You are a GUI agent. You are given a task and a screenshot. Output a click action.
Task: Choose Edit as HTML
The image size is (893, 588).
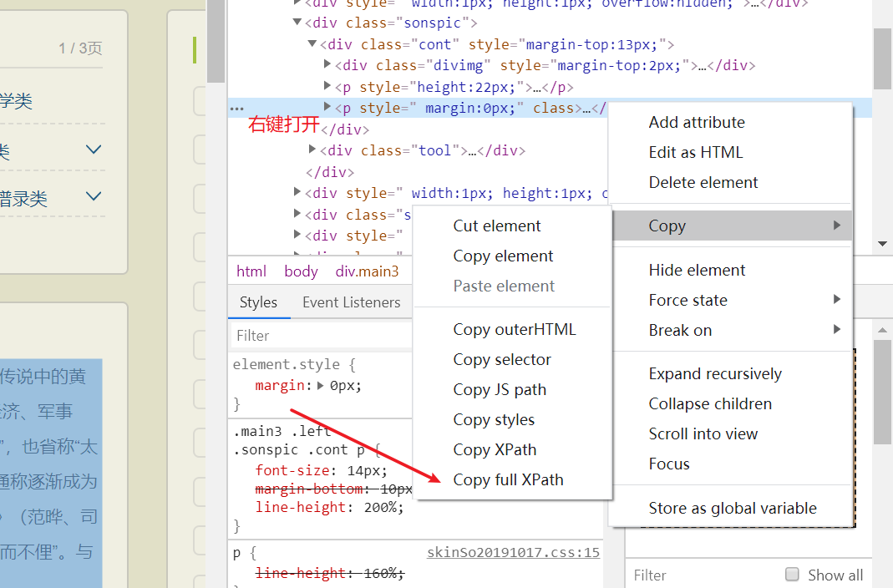[695, 153]
